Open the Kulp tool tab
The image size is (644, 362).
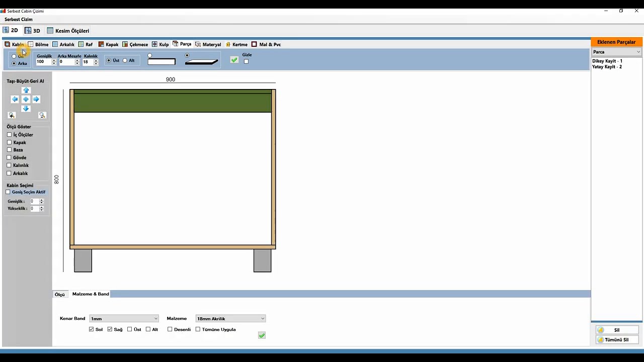(160, 45)
